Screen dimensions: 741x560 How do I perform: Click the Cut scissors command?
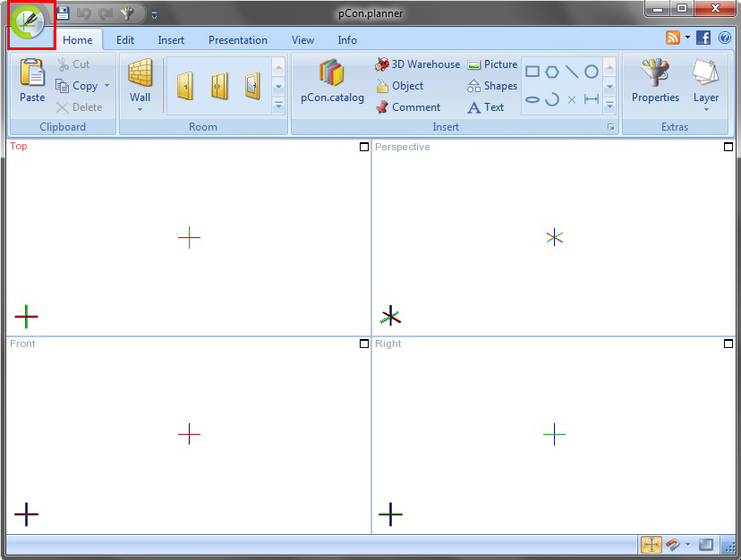73,64
